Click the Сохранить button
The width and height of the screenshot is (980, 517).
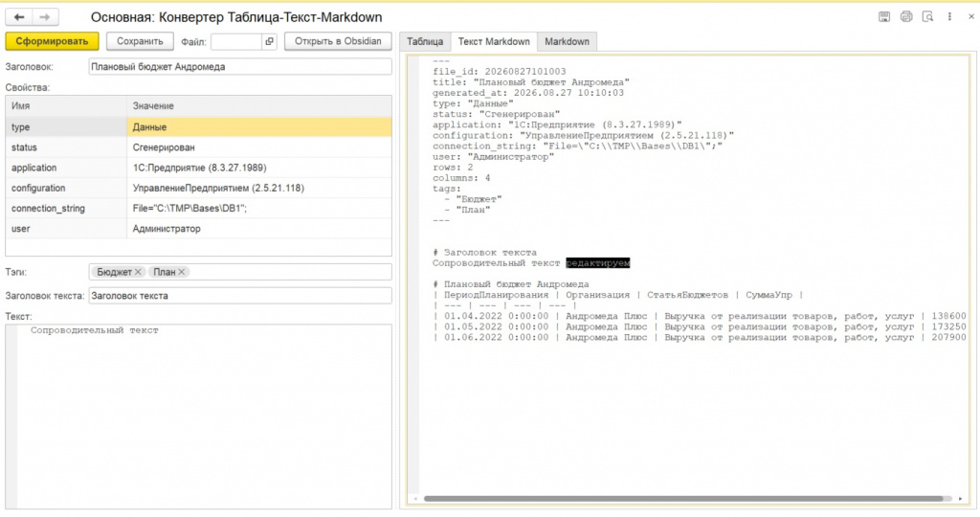140,41
